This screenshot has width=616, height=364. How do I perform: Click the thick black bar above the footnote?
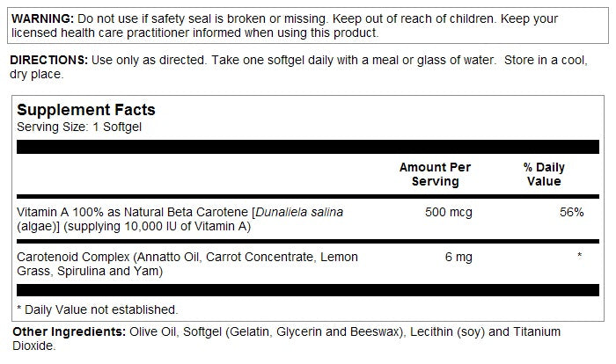coord(308,290)
